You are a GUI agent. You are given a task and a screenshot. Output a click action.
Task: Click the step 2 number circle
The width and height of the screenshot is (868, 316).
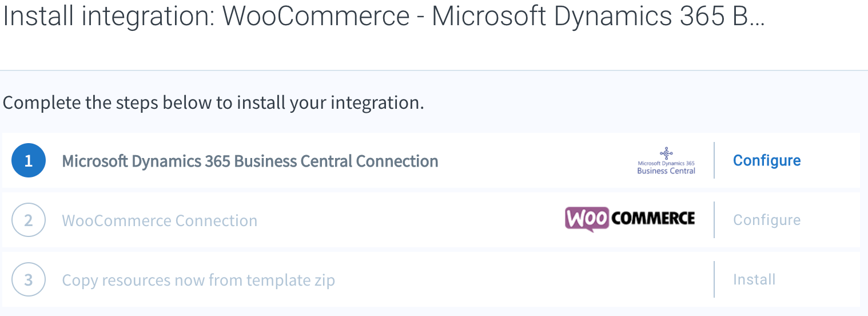(29, 220)
